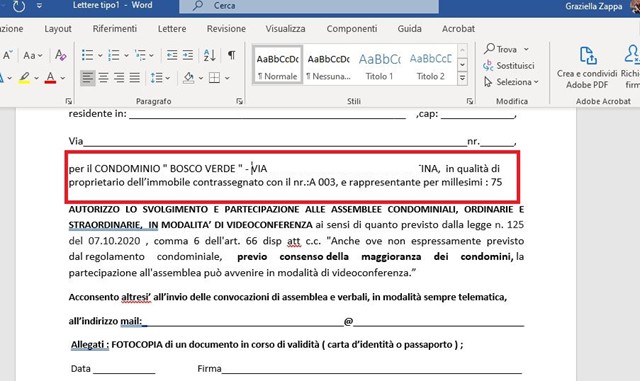Open the font dialog launcher

(68, 101)
